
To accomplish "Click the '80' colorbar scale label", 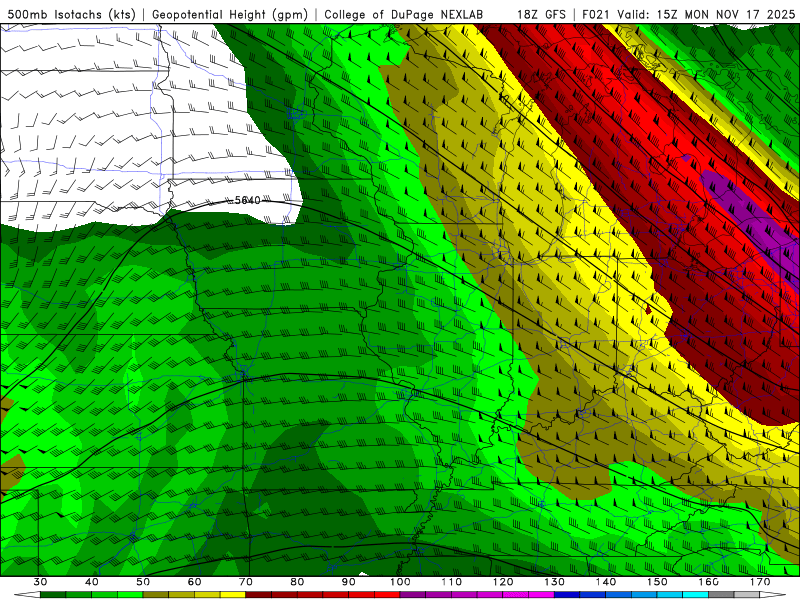I will pyautogui.click(x=297, y=582).
